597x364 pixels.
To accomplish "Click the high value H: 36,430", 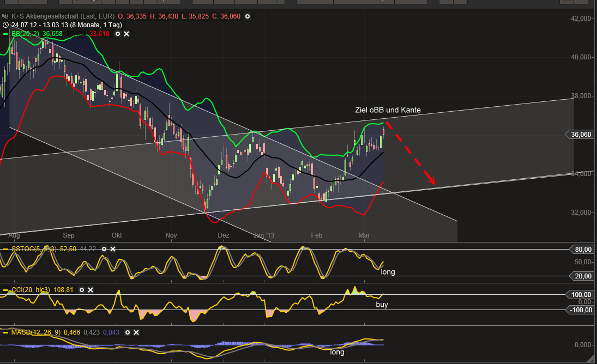I will (x=164, y=16).
